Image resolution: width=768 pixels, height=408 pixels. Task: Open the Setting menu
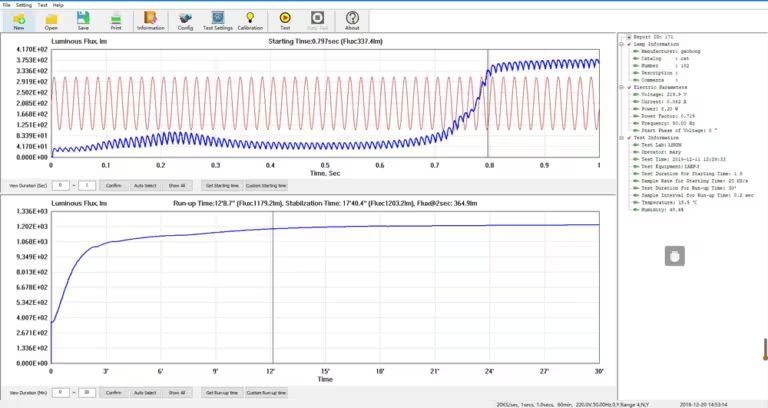pyautogui.click(x=24, y=5)
